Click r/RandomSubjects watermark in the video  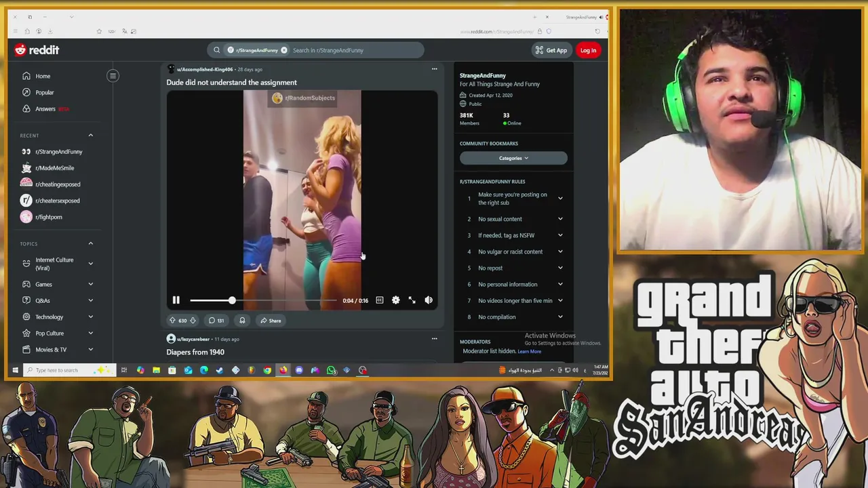coord(304,98)
